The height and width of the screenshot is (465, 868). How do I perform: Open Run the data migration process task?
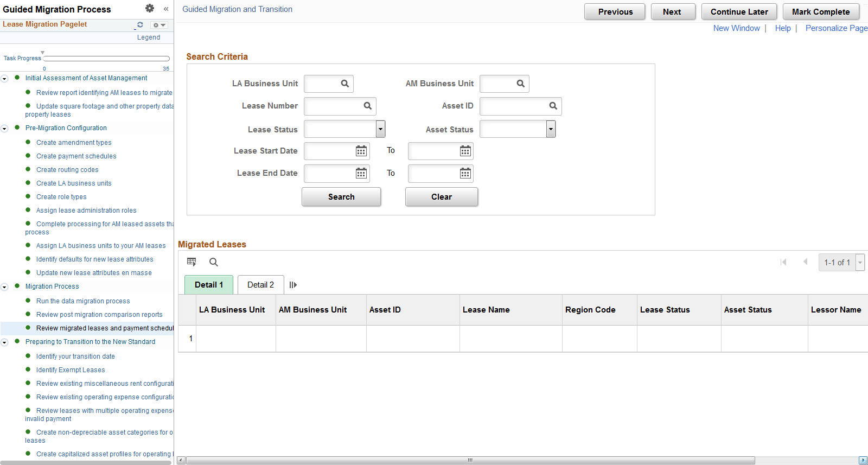(x=83, y=301)
